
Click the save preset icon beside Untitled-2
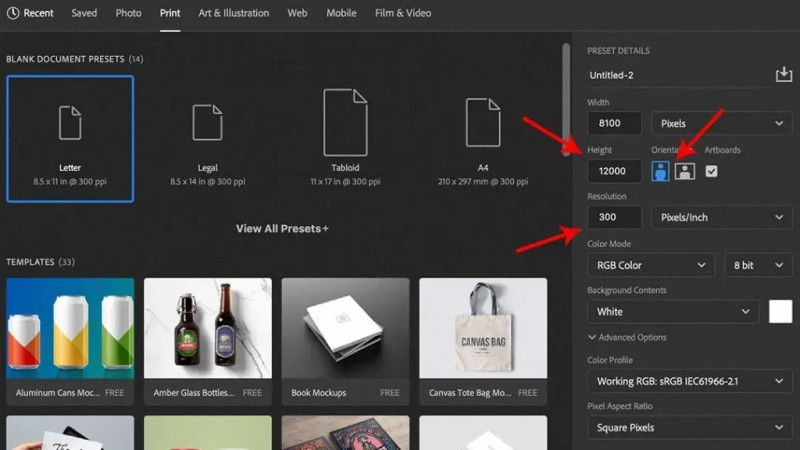(x=783, y=75)
